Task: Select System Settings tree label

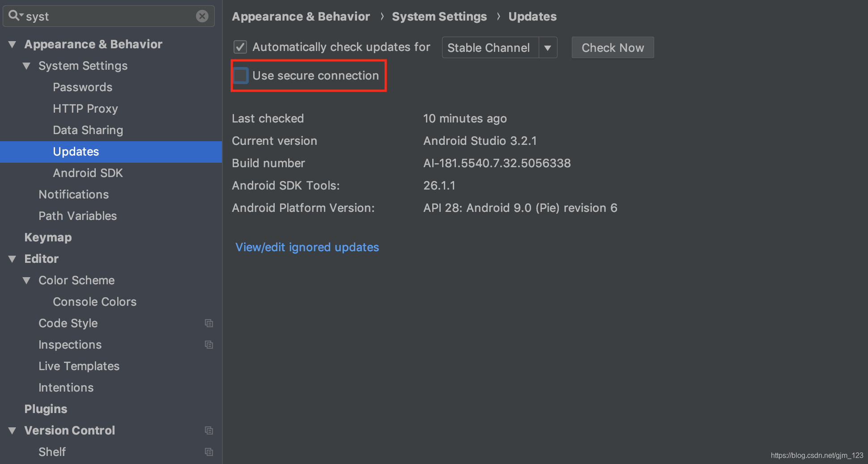Action: tap(83, 66)
